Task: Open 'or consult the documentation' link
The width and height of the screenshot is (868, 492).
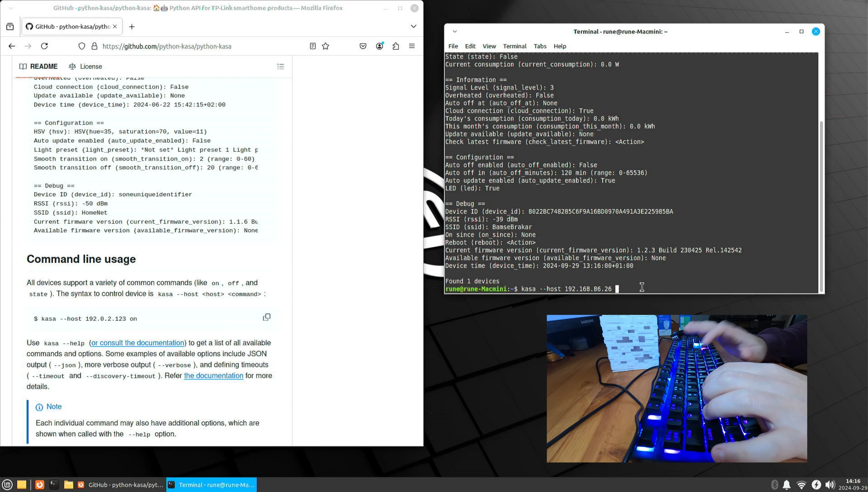Action: click(x=138, y=343)
